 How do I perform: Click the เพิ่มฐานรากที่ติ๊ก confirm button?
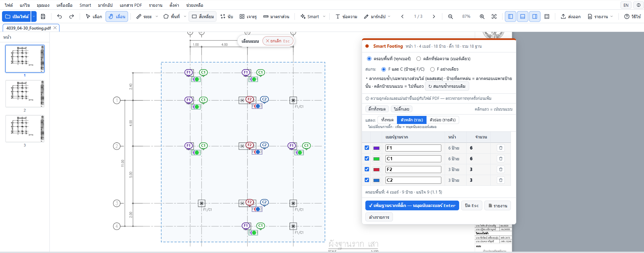point(412,206)
